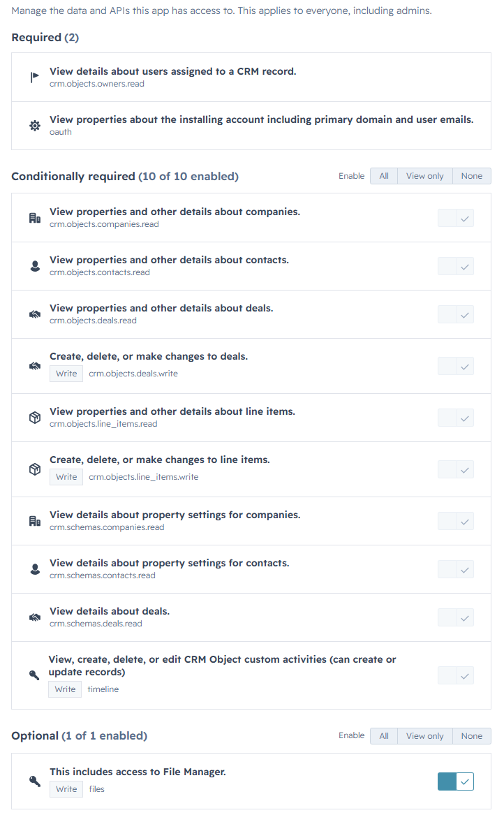Viewport: 504px width, 815px height.
Task: Click the box icon for line_items.read scope
Action: coord(35,418)
